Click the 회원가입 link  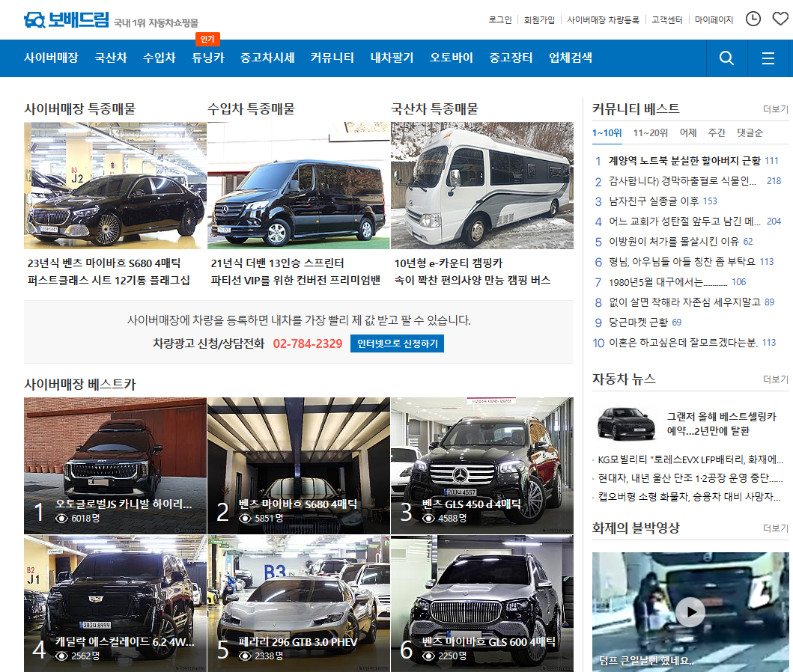(x=539, y=19)
